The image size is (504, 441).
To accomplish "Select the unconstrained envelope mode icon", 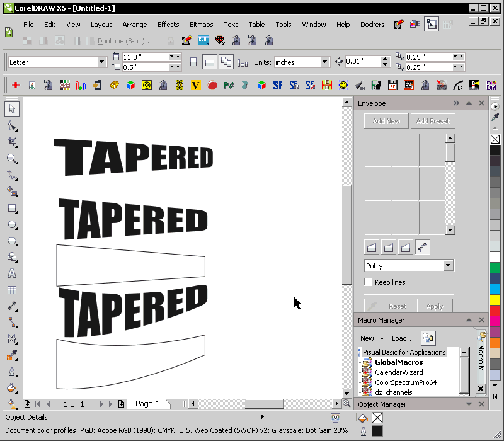I will pos(423,247).
